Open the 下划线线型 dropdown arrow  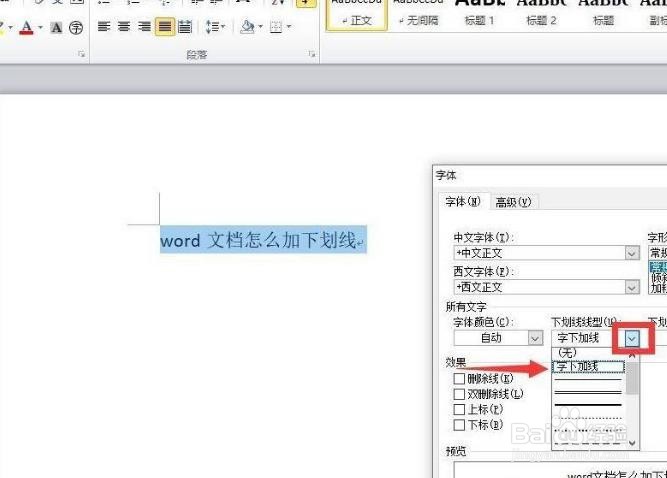pyautogui.click(x=632, y=339)
